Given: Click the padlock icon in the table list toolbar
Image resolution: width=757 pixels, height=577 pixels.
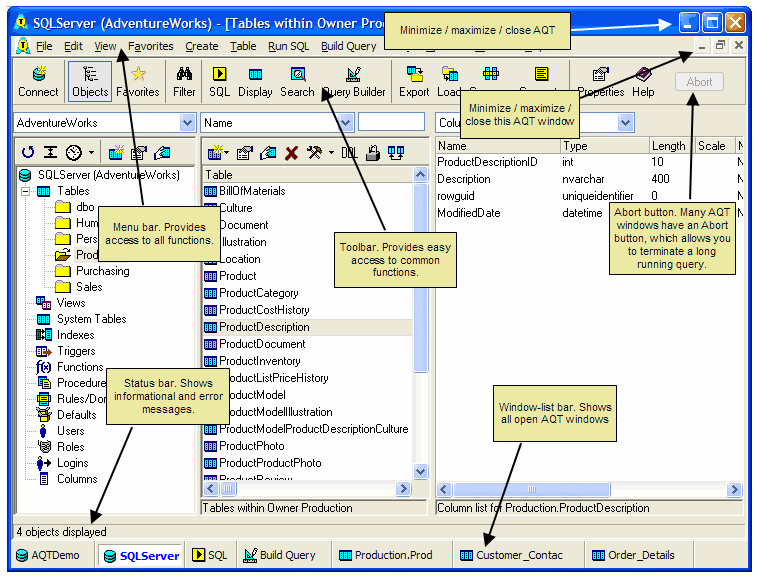Looking at the screenshot, I should [x=373, y=153].
